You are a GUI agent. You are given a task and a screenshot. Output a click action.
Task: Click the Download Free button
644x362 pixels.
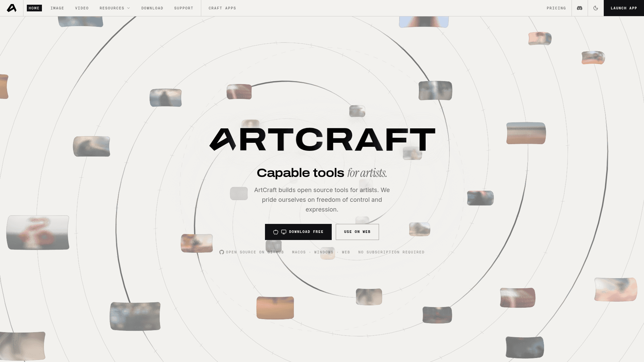pos(298,232)
